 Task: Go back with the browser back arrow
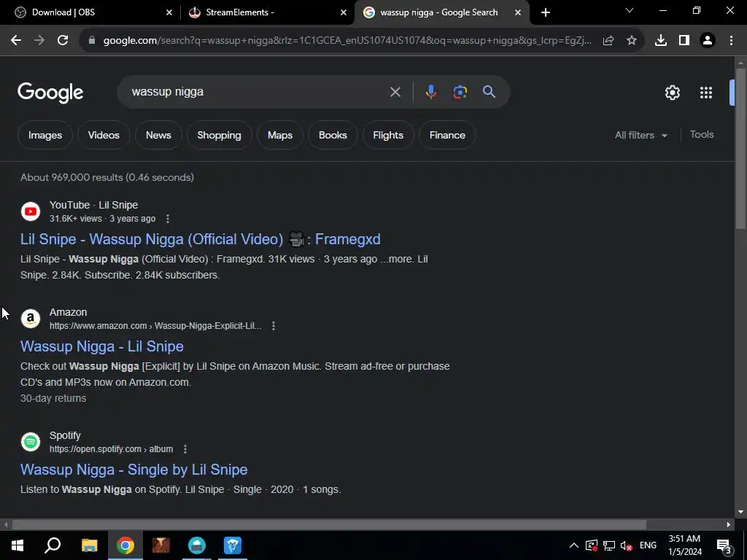click(16, 41)
